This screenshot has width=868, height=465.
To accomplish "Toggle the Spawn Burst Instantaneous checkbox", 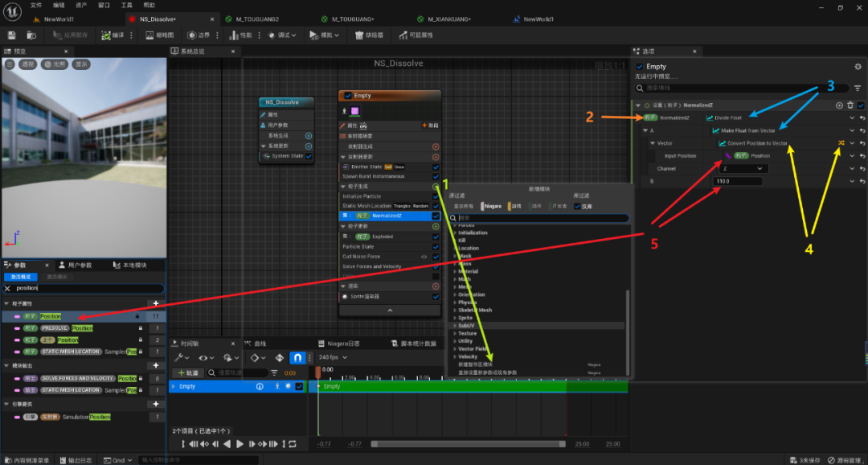I will [436, 177].
